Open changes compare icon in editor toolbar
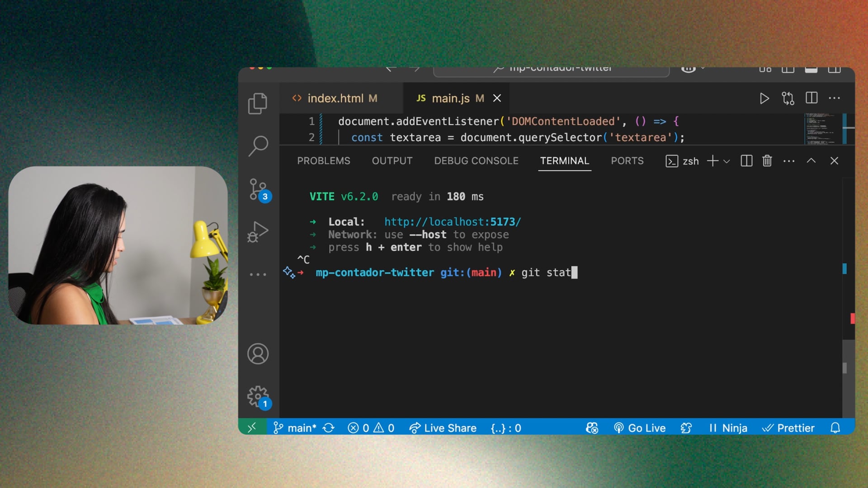This screenshot has height=488, width=868. 788,99
